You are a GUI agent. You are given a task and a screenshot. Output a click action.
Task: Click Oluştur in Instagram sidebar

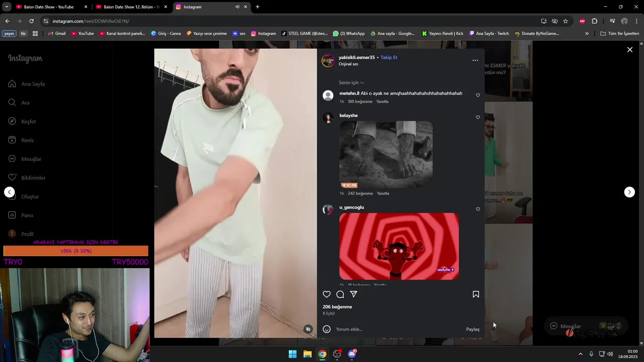tap(24, 197)
